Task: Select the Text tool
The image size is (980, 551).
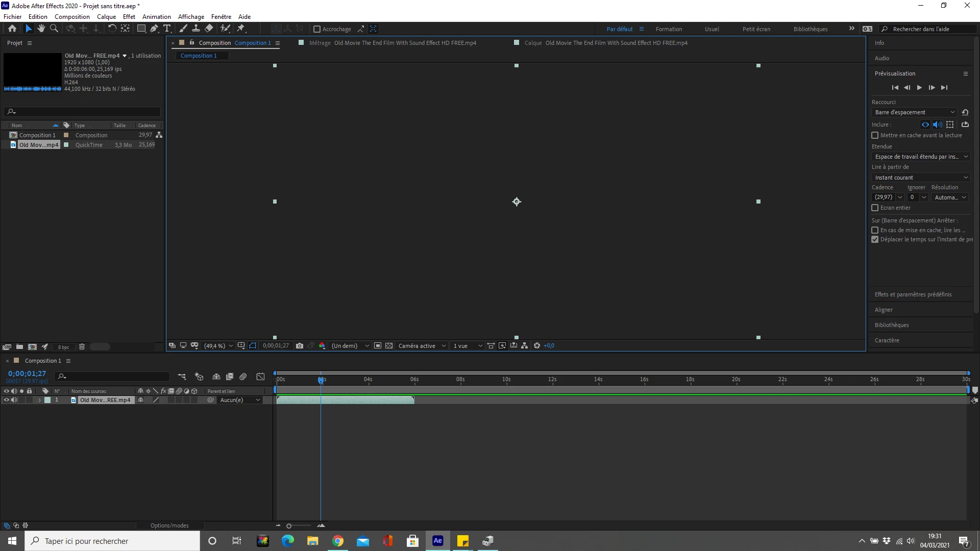Action: pyautogui.click(x=167, y=29)
